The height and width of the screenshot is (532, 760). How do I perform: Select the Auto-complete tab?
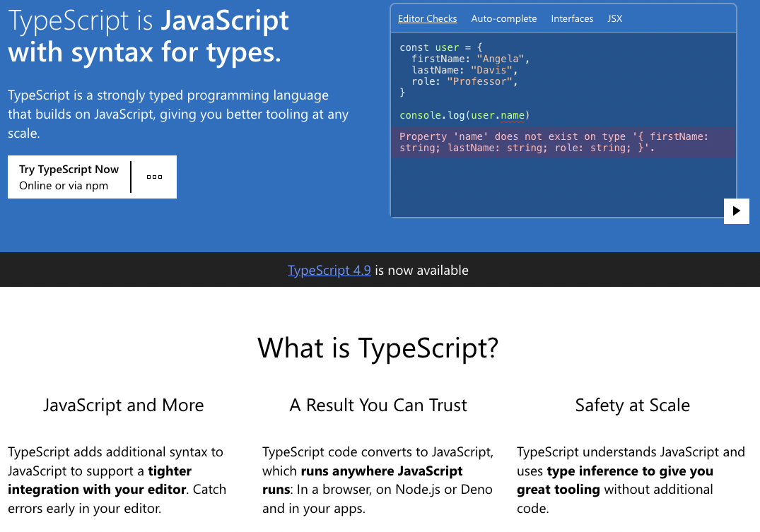[503, 18]
